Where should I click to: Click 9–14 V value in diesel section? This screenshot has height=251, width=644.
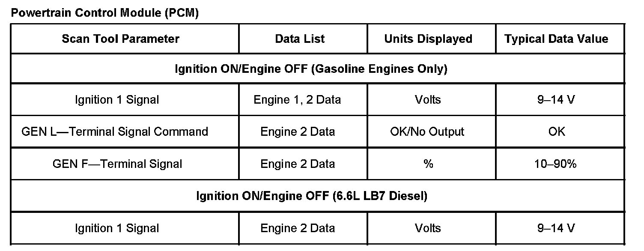pyautogui.click(x=556, y=228)
